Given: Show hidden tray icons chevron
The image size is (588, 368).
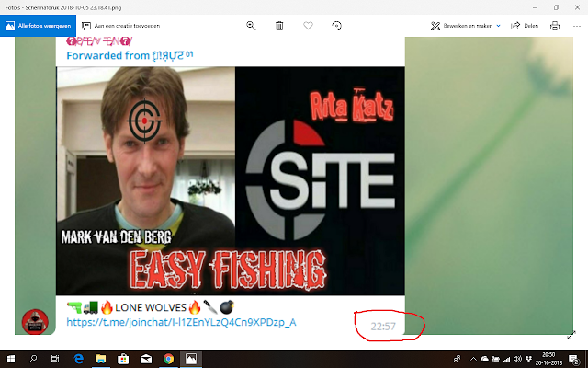Looking at the screenshot, I should pos(473,360).
